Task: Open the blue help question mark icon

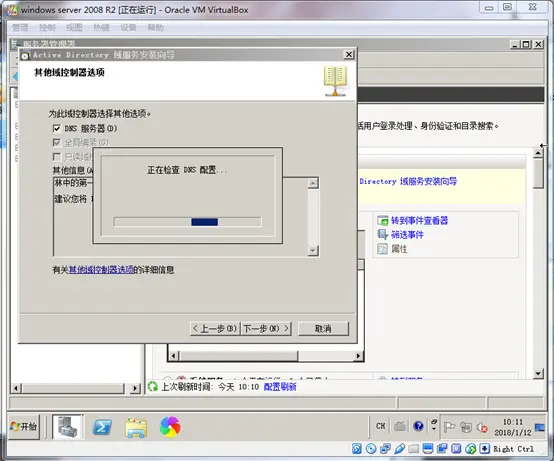Action: [x=418, y=426]
